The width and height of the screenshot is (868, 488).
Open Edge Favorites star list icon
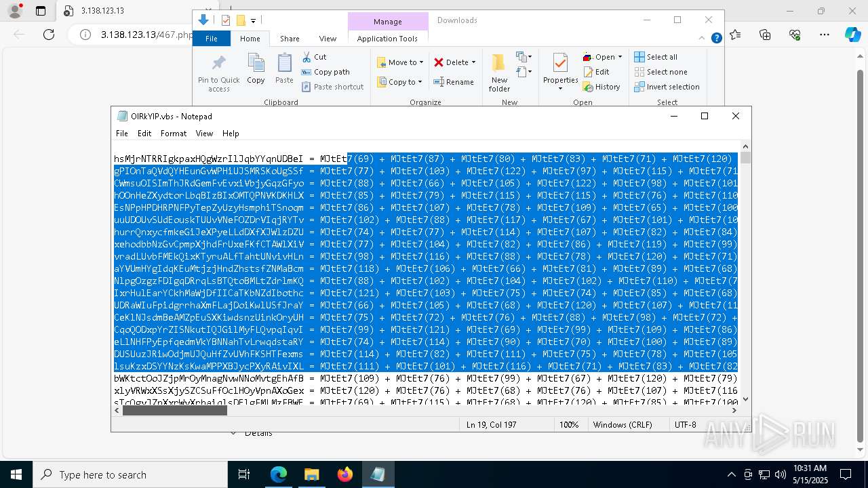point(736,35)
